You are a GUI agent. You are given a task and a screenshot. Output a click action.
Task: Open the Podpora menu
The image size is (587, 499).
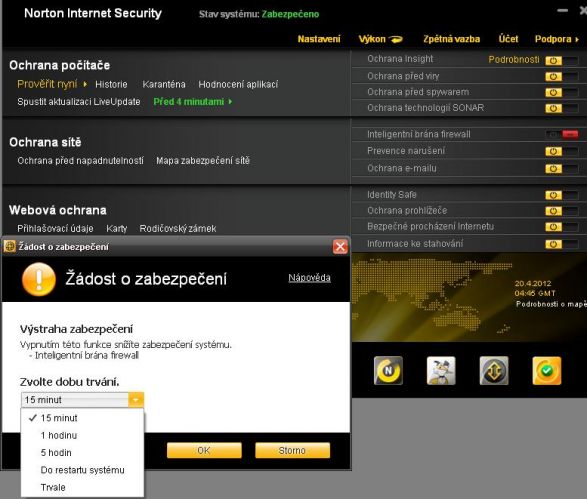click(557, 39)
